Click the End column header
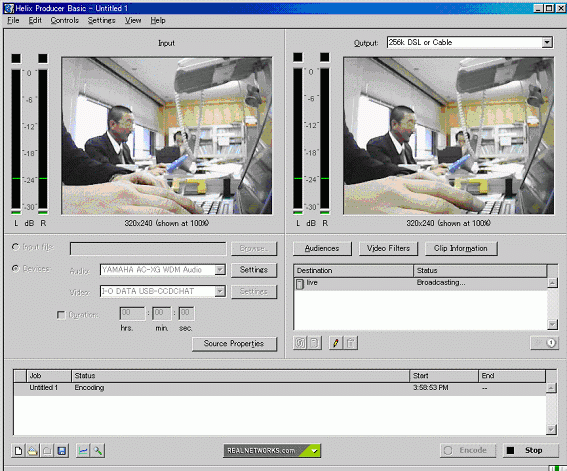This screenshot has height=471, width=567. click(512, 376)
